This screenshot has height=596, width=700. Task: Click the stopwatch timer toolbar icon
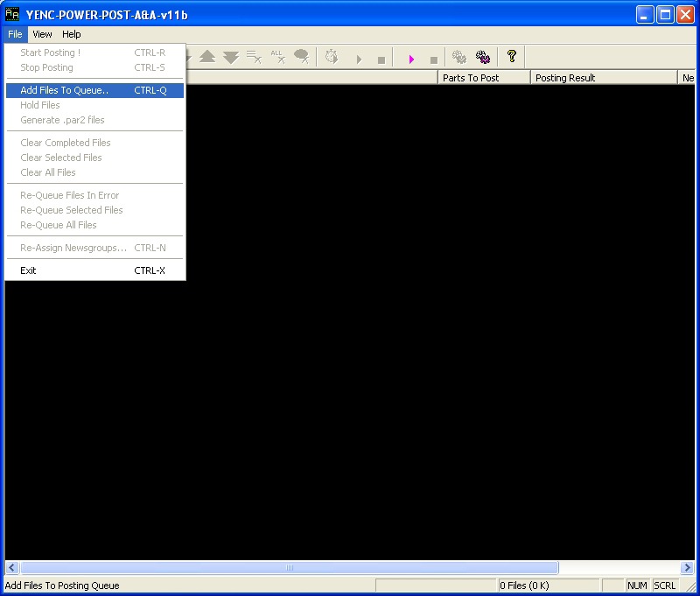[x=332, y=57]
